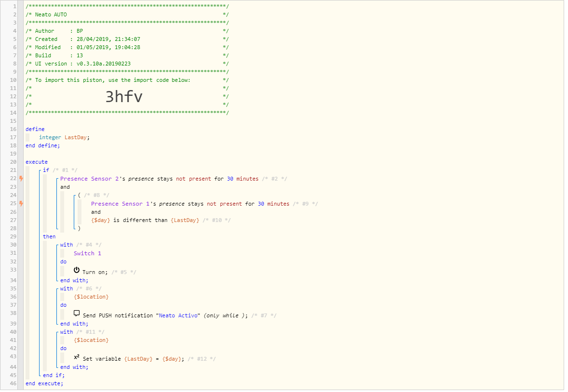Click the 'Modified : 01/05/2019, 19:04:28' comment line
The height and width of the screenshot is (392, 568).
pyautogui.click(x=127, y=47)
